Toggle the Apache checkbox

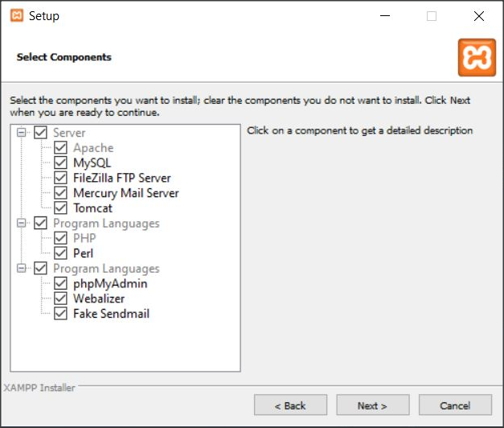[60, 147]
